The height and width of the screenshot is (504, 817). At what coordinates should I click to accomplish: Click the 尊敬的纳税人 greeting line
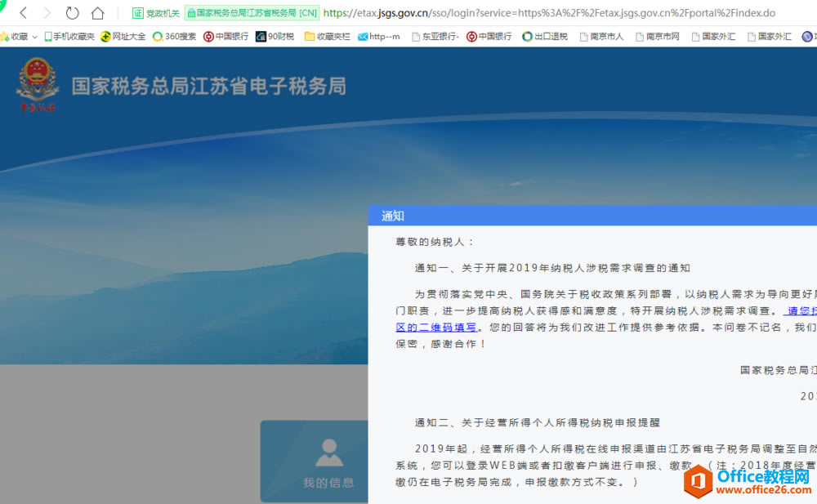pyautogui.click(x=435, y=242)
